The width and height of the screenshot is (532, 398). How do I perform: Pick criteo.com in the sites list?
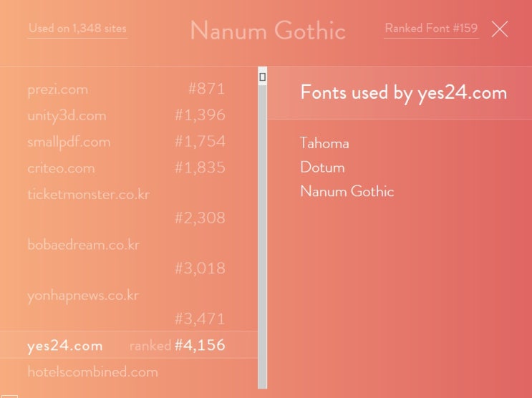(x=61, y=168)
